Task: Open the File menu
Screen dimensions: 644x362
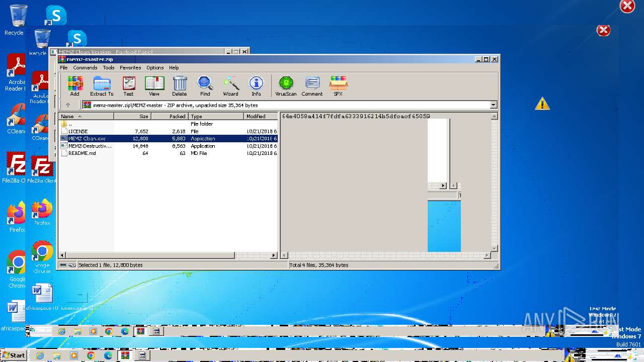Action: (x=64, y=67)
